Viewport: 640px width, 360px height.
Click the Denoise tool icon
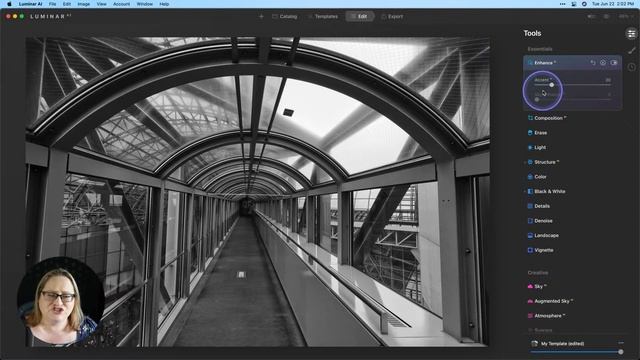tap(530, 221)
